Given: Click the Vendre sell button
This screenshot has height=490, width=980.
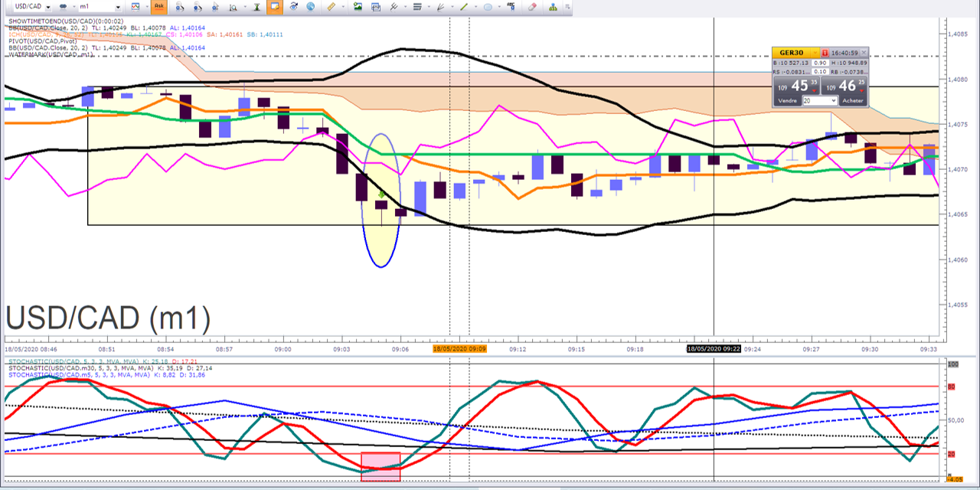Looking at the screenshot, I should point(786,101).
